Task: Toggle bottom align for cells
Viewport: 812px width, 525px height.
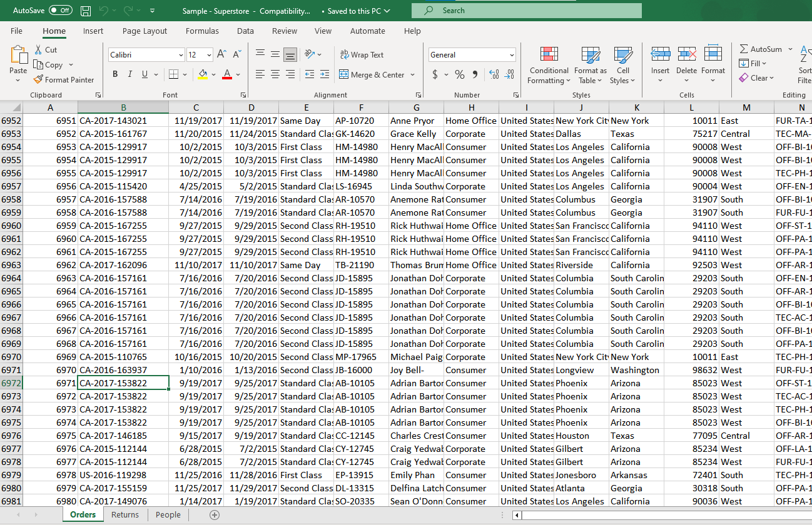Action: (290, 54)
